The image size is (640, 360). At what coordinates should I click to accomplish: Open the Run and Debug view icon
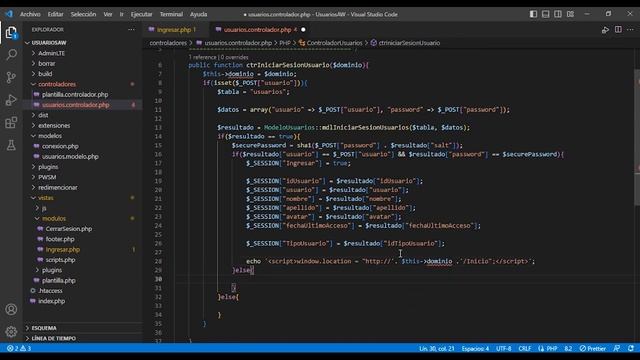coord(11,100)
